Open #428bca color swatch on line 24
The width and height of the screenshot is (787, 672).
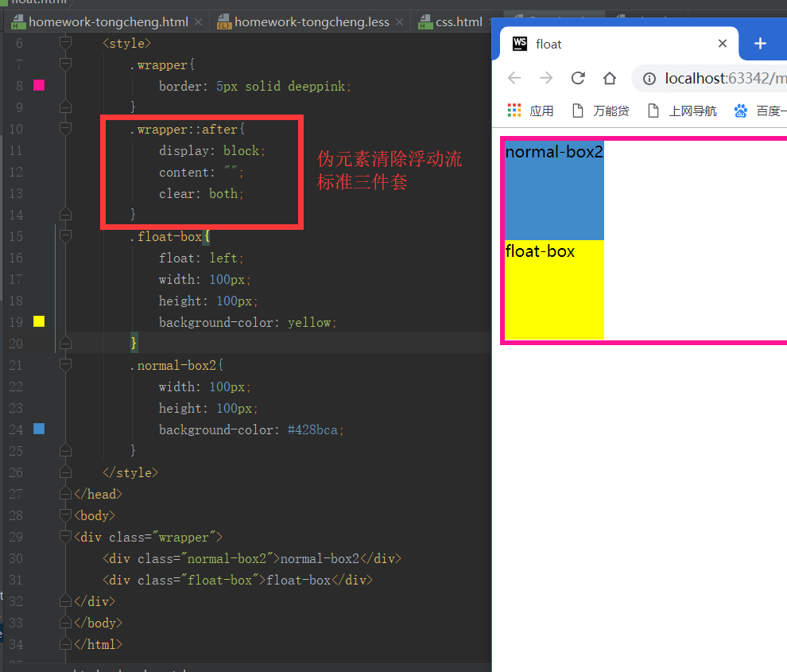tap(39, 429)
